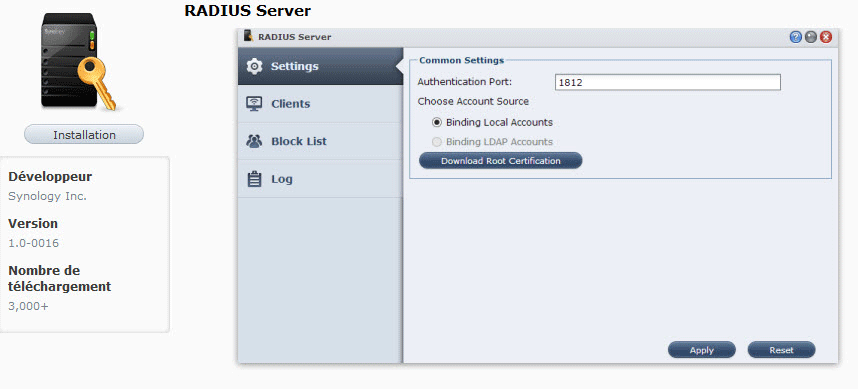Go to the Block List tab
This screenshot has width=858, height=389.
321,141
